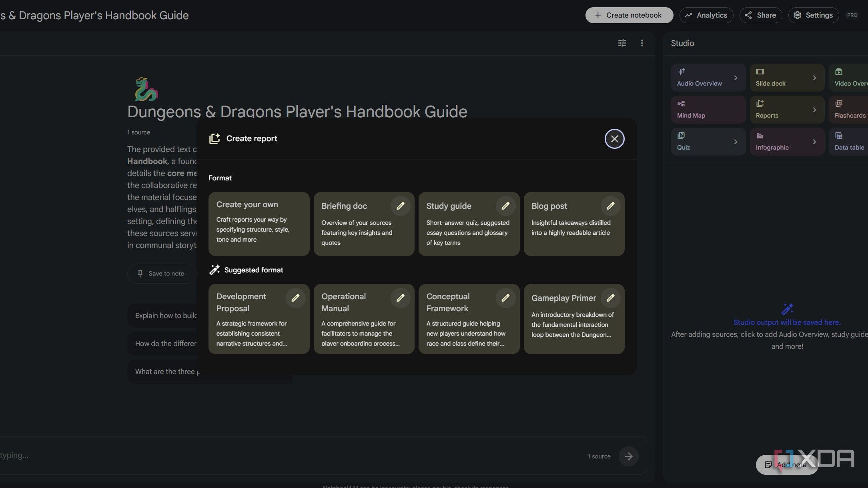The width and height of the screenshot is (868, 488).
Task: Open Video Overview tile in Studio
Action: 848,78
